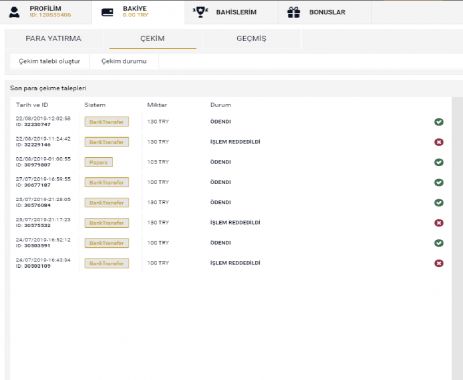Click the 22/08/2019 11:24:42 date entry
The width and height of the screenshot is (463, 380).
pos(43,139)
